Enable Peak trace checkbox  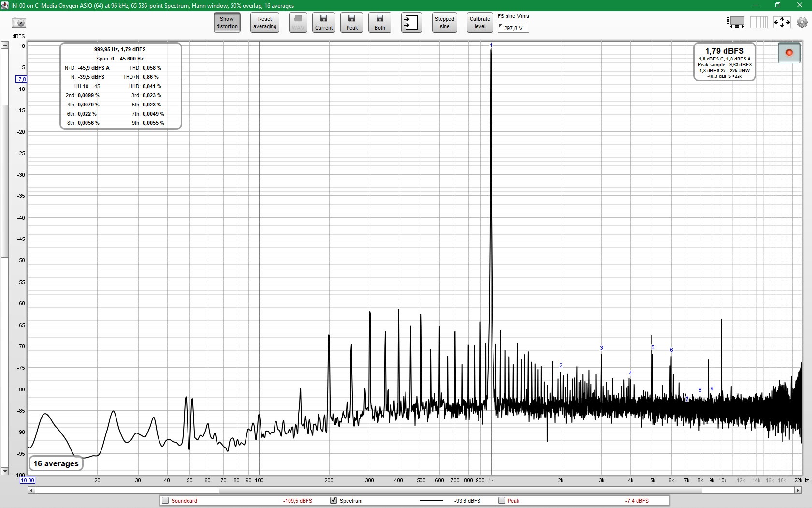[x=502, y=501]
